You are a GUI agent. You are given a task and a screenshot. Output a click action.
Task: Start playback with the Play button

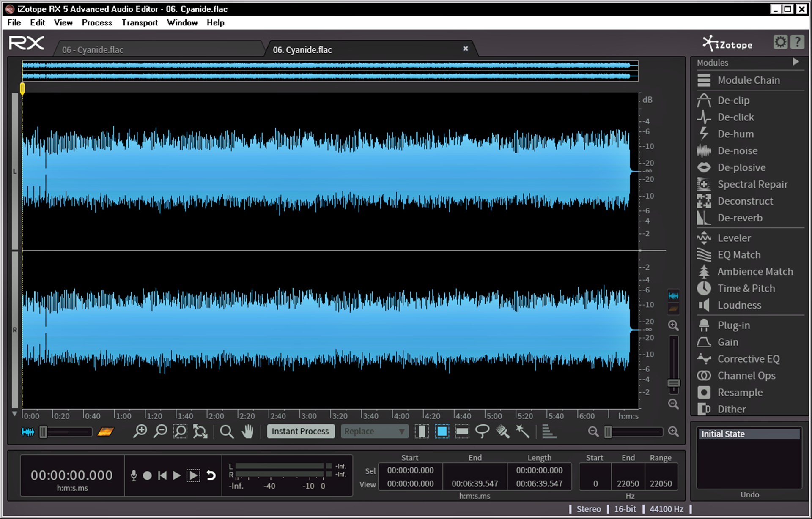(177, 475)
